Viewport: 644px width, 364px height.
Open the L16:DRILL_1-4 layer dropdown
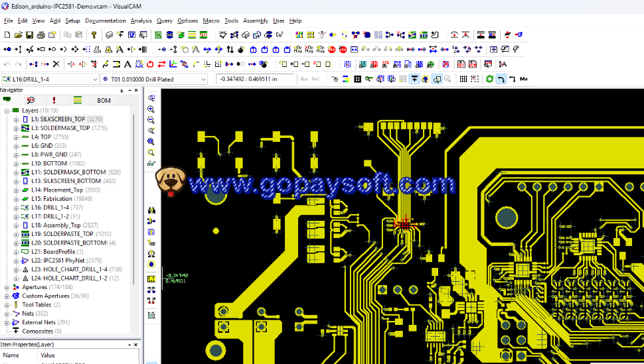pos(94,79)
